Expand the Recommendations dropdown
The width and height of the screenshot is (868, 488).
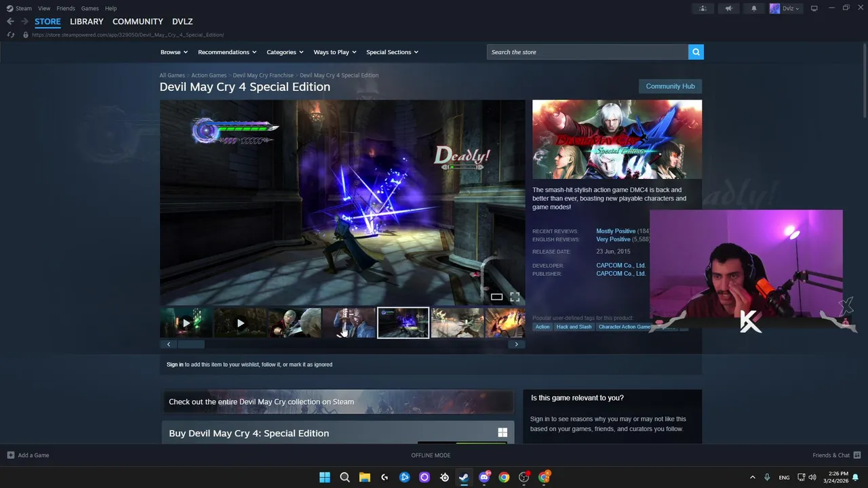click(x=227, y=52)
